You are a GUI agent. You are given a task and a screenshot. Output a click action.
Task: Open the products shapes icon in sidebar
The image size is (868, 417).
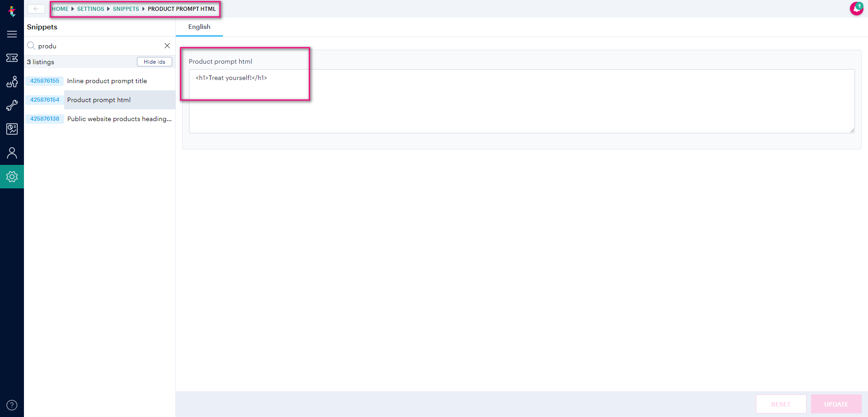tap(12, 82)
